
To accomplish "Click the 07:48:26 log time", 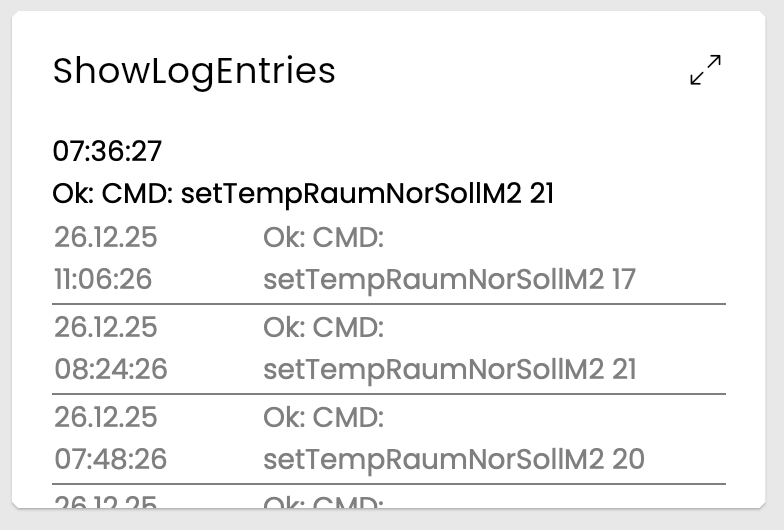I will point(110,458).
